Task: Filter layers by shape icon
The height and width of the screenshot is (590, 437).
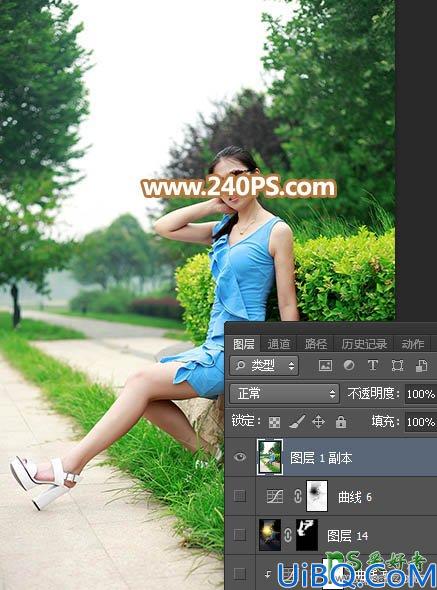Action: pos(397,365)
